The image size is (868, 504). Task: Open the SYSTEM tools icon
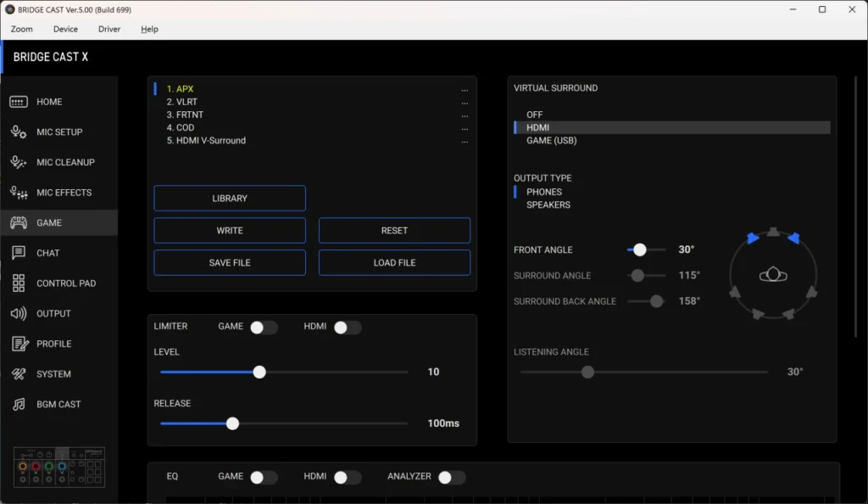(x=19, y=374)
